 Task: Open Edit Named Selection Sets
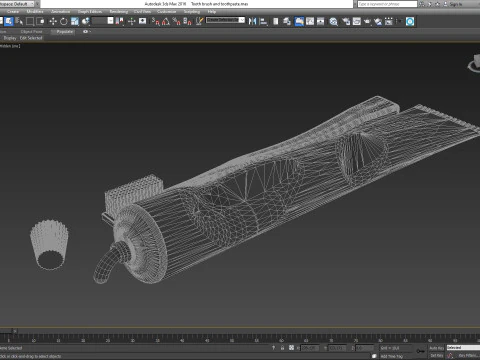click(x=199, y=21)
